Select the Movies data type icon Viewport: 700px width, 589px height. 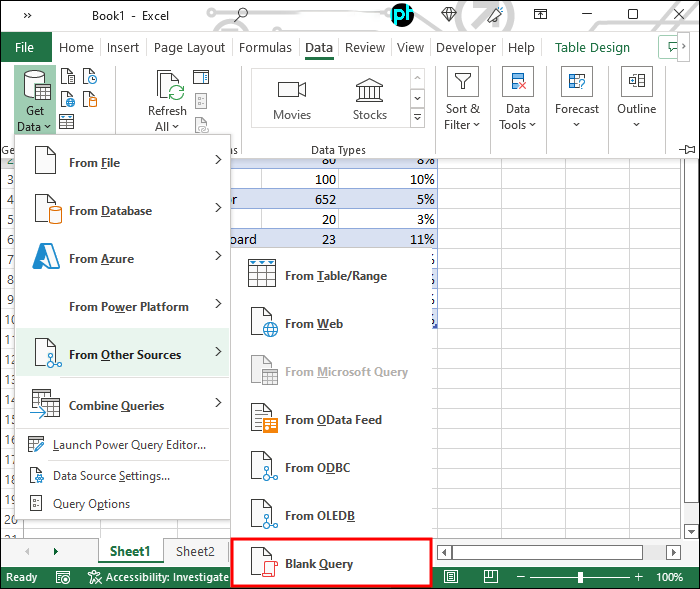pos(292,99)
